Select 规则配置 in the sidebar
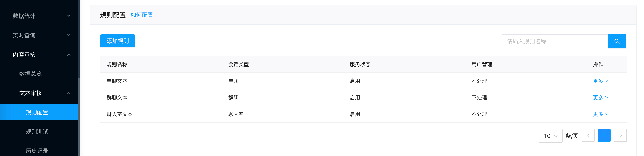Screen dimensions: 644x156 pos(39,112)
